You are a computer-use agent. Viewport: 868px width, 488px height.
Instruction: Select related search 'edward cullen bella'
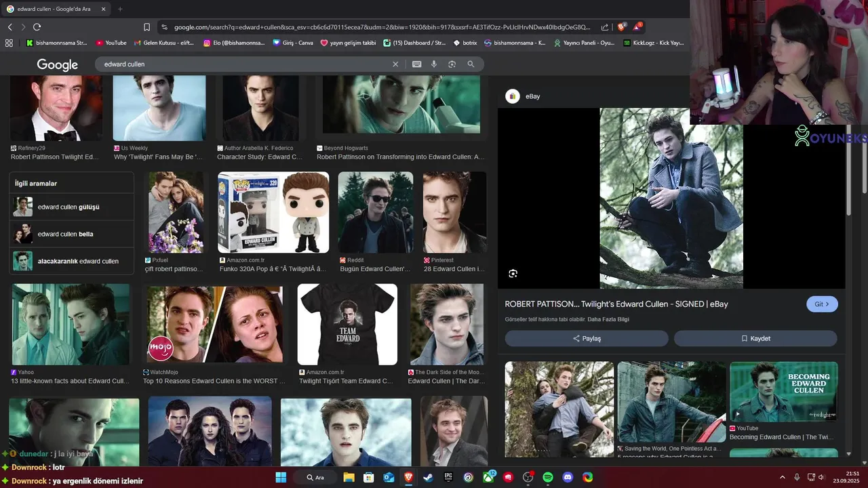click(x=71, y=234)
